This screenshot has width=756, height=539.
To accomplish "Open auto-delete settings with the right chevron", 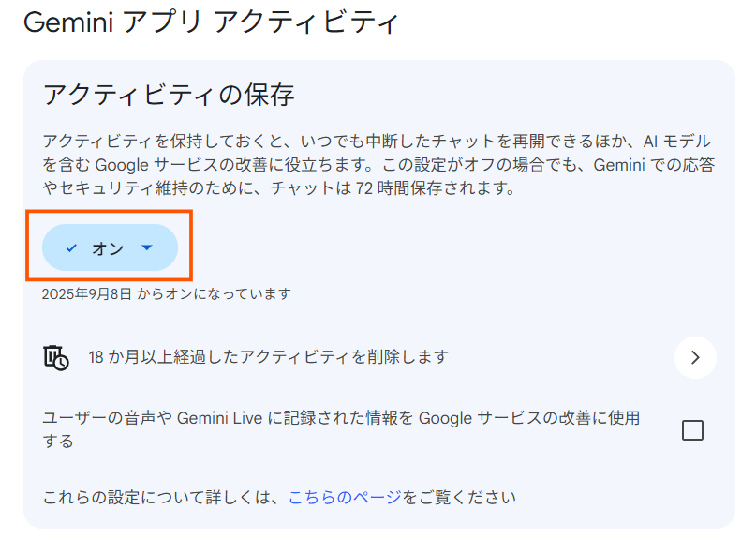I will (x=694, y=357).
